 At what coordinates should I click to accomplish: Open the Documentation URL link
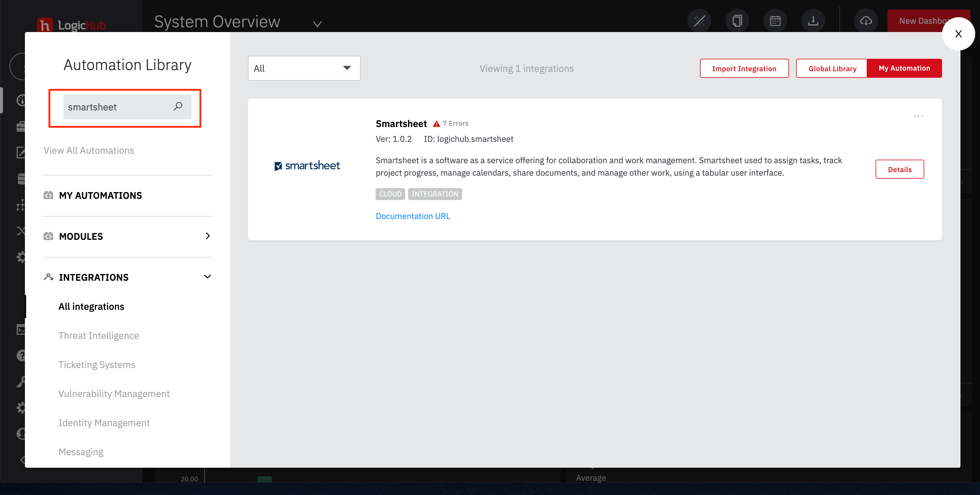click(413, 216)
